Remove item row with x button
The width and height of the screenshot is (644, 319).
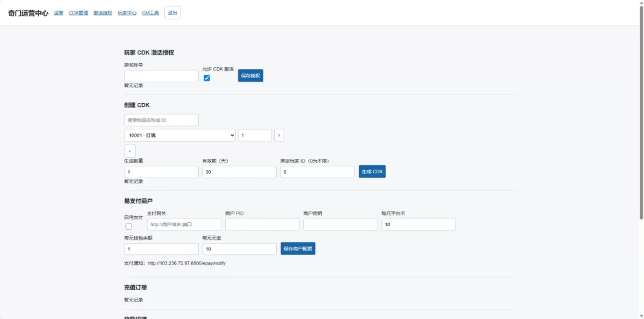[279, 135]
